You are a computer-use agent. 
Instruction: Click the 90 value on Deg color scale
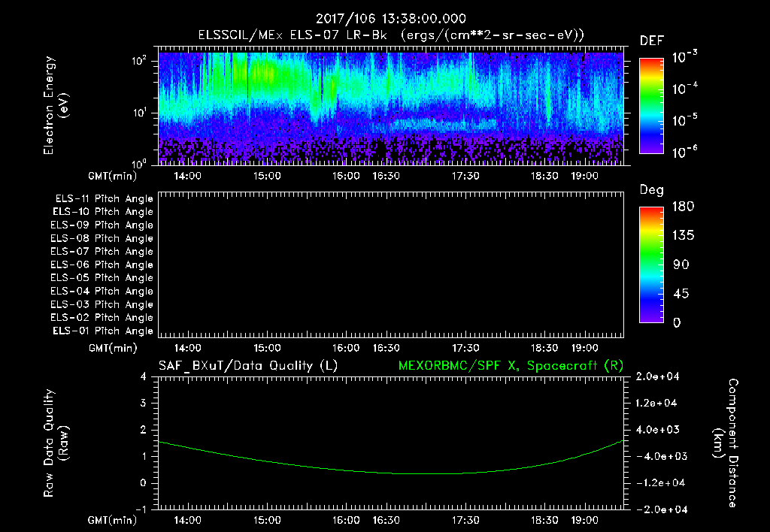[681, 264]
